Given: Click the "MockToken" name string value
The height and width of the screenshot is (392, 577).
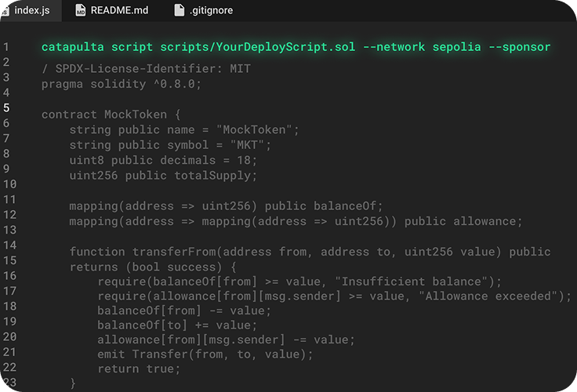Looking at the screenshot, I should 254,130.
